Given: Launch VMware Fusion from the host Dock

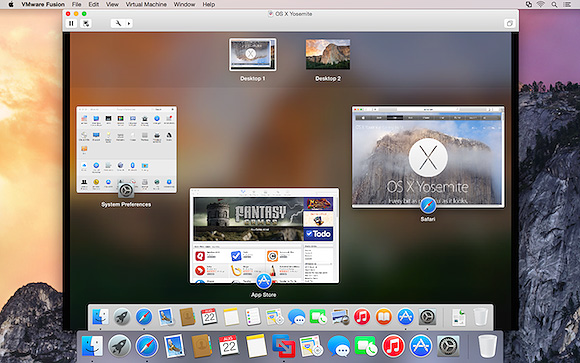Looking at the screenshot, I should 283,346.
